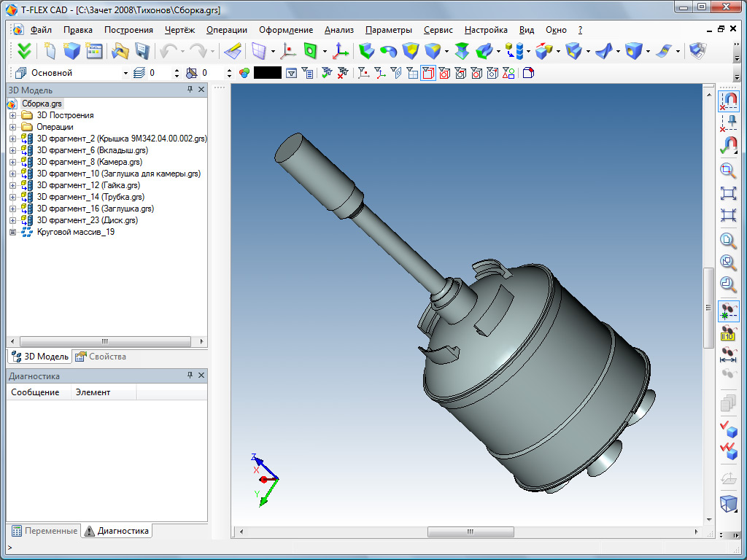Toggle snap magnet on right toolbar
747x560 pixels.
click(x=728, y=101)
